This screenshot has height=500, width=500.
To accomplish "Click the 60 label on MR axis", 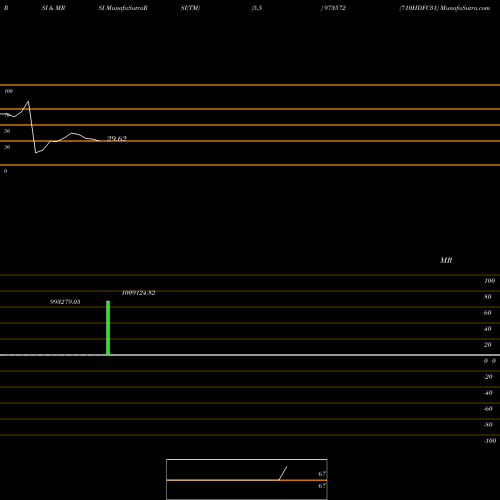I will (488, 313).
